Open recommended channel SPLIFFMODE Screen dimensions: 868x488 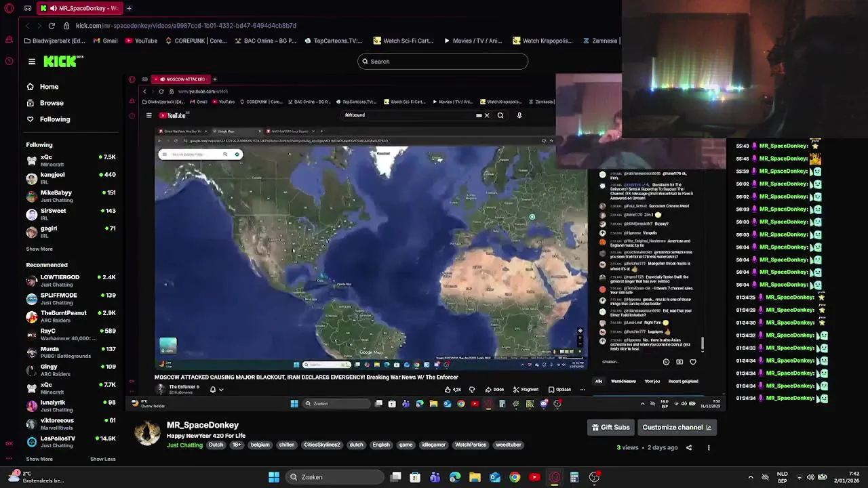[71, 298]
